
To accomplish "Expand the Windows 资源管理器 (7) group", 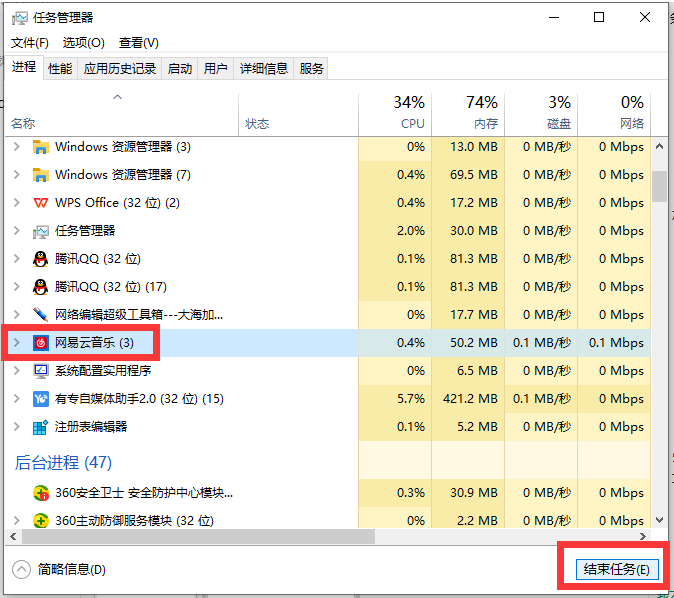I will point(17,175).
